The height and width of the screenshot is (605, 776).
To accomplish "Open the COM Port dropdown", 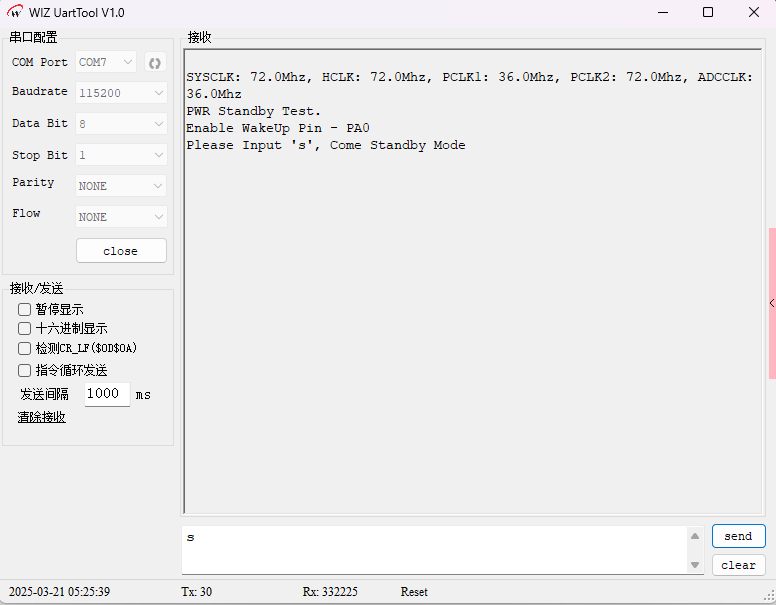I will coord(106,62).
